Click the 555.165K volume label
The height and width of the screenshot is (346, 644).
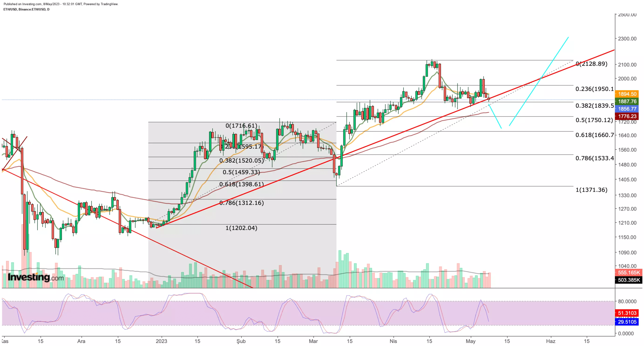pos(628,273)
